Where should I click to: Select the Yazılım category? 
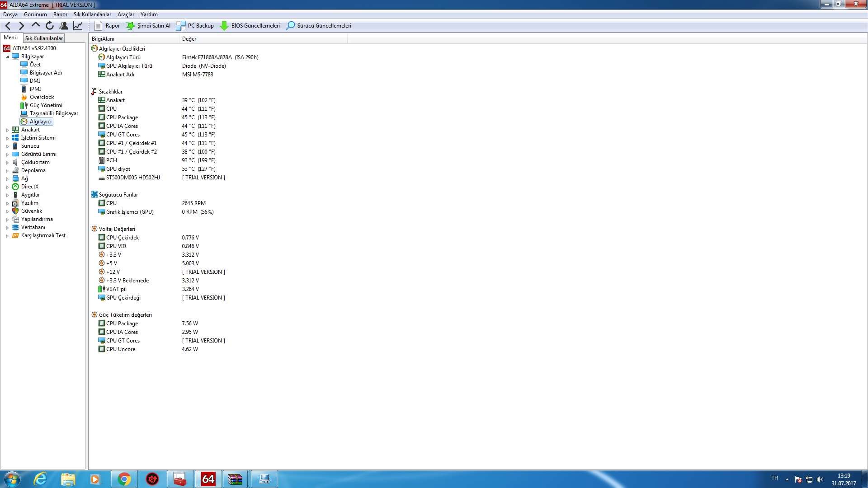pyautogui.click(x=29, y=203)
